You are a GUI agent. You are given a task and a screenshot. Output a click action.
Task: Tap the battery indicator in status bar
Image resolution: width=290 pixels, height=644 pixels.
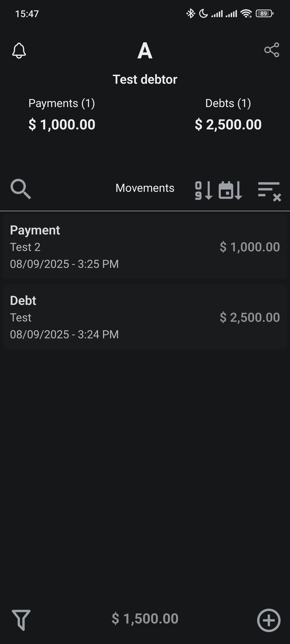pos(264,13)
